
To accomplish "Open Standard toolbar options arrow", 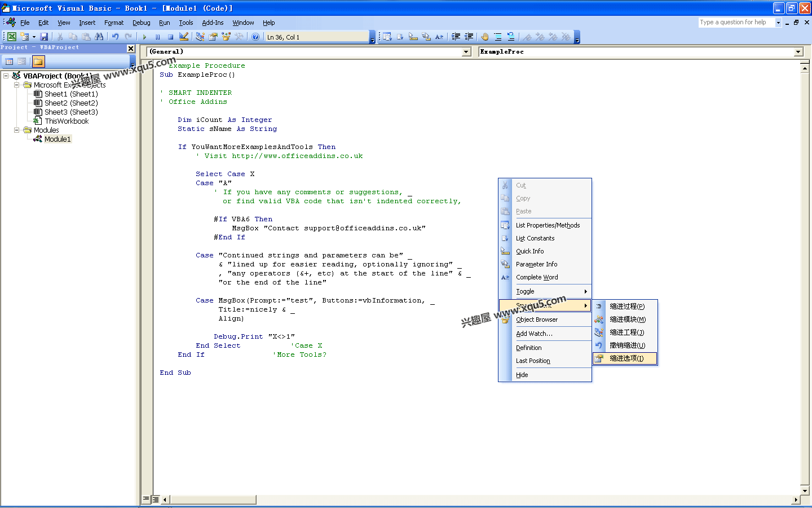I will (x=372, y=37).
